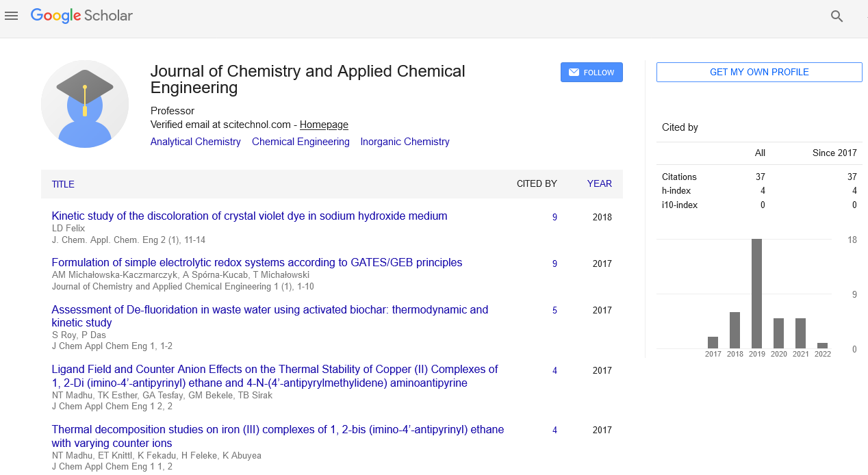Click the 2018 bar in citations chart
868x475 pixels.
(x=735, y=330)
